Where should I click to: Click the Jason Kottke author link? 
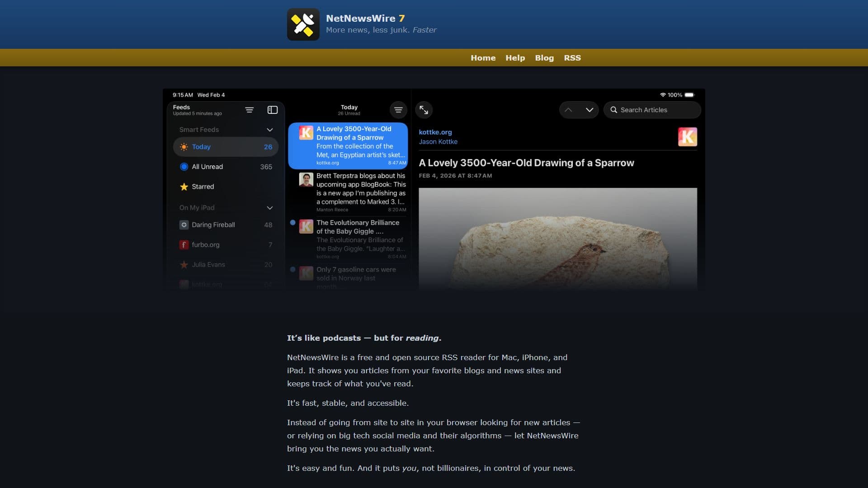(x=438, y=141)
